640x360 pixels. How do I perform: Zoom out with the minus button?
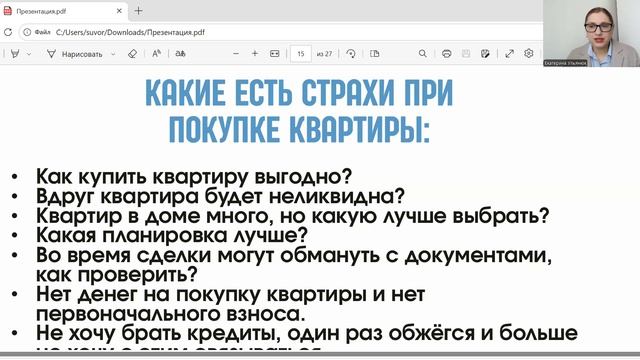pyautogui.click(x=236, y=53)
